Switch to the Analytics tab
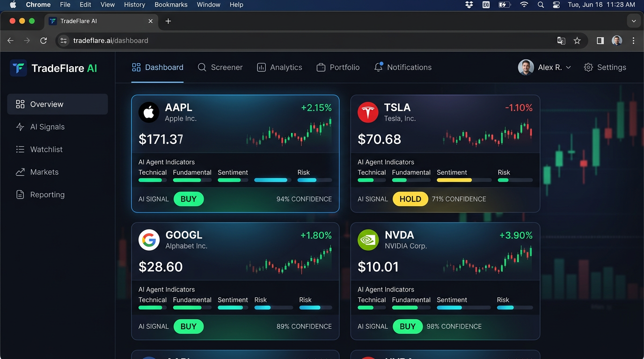This screenshot has height=359, width=644. 279,67
